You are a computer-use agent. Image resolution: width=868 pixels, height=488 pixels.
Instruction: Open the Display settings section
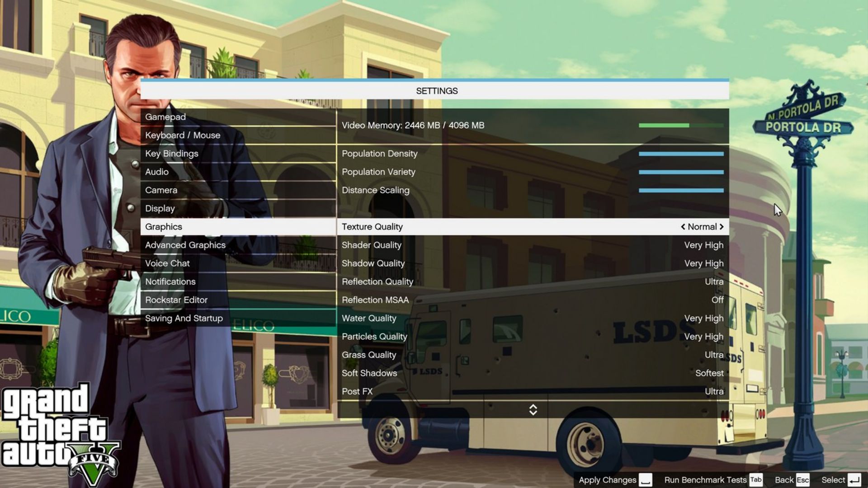(160, 207)
